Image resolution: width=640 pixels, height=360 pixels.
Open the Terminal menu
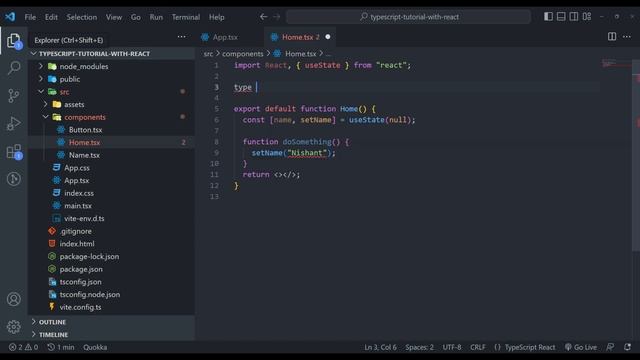point(186,17)
